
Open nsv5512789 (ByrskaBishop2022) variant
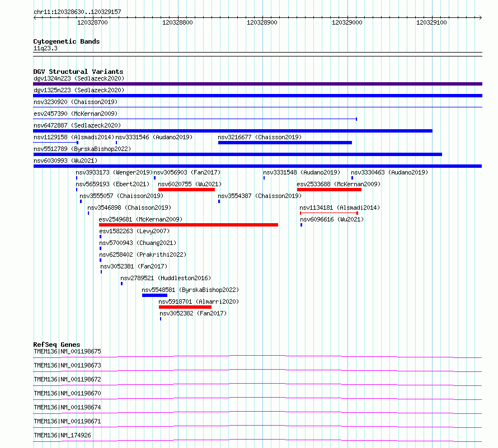(x=82, y=149)
